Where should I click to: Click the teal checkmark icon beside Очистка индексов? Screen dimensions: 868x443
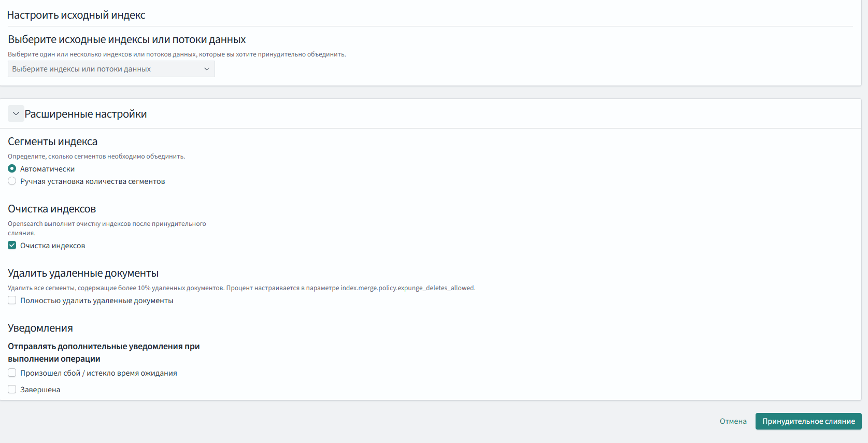[12, 246]
